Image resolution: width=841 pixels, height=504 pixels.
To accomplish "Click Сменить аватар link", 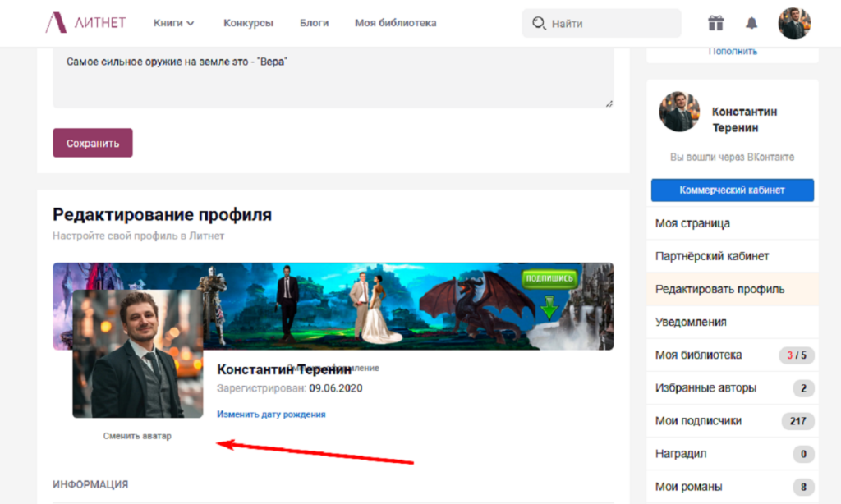I will (137, 436).
